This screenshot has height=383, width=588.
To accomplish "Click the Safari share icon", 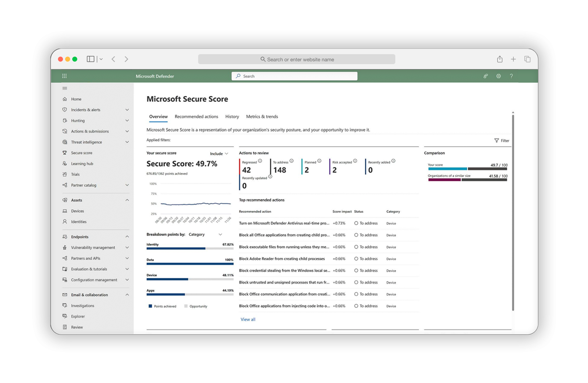I will (500, 59).
